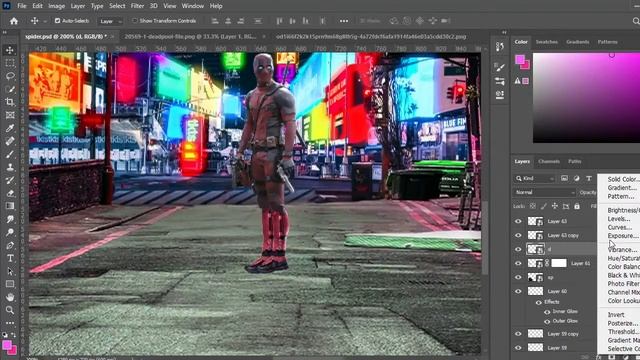Open the File menu
640x360 pixels.
22,6
